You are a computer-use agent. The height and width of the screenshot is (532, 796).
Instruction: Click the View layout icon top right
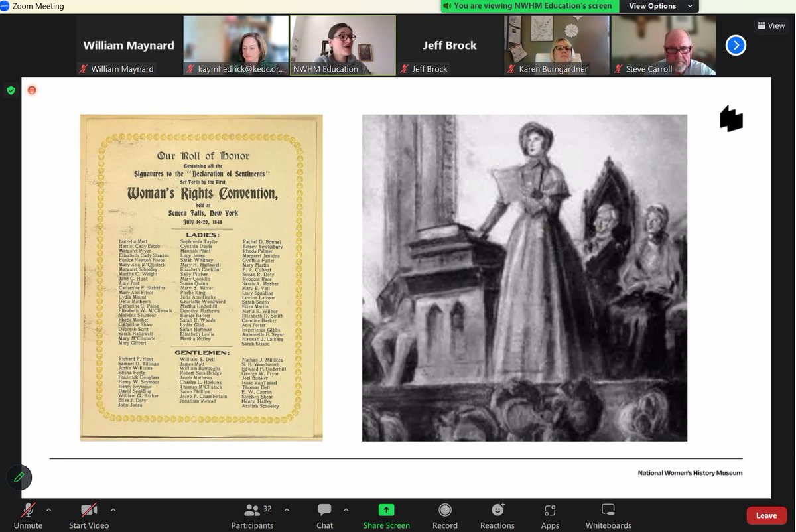point(771,25)
